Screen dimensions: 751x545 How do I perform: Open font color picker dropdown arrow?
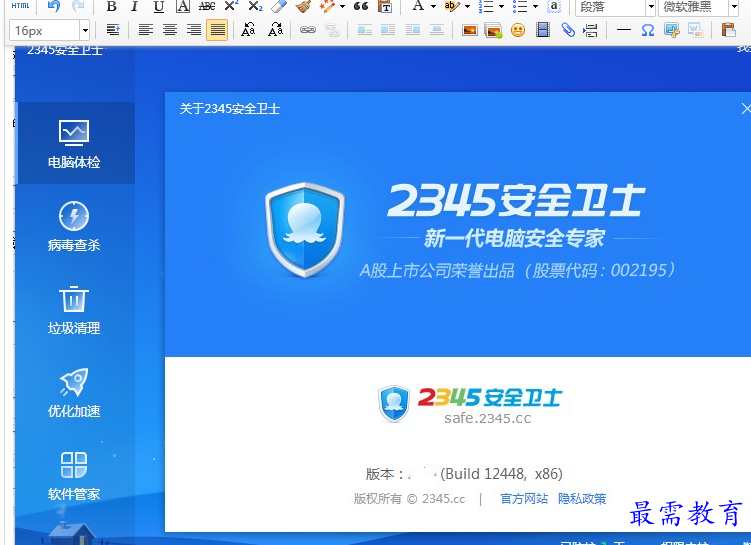(x=433, y=7)
